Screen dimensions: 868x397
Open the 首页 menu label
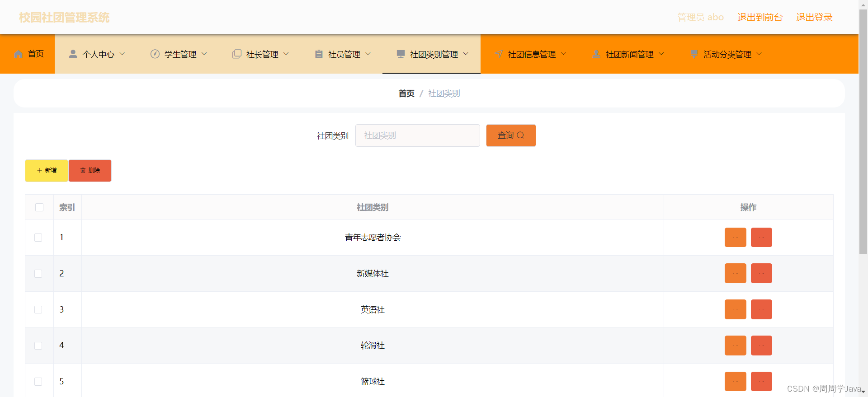coord(36,54)
